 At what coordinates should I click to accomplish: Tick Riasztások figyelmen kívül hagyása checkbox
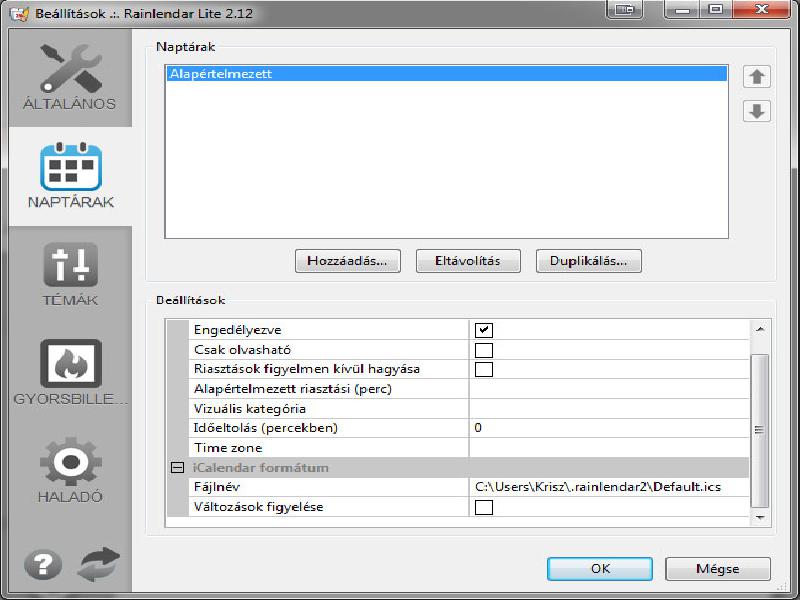(x=484, y=369)
